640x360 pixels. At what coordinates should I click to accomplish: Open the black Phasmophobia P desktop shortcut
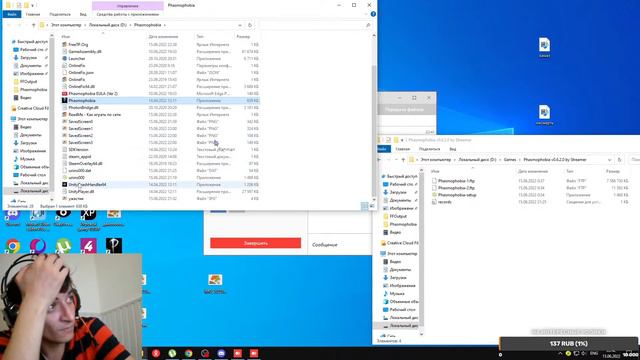(114, 246)
